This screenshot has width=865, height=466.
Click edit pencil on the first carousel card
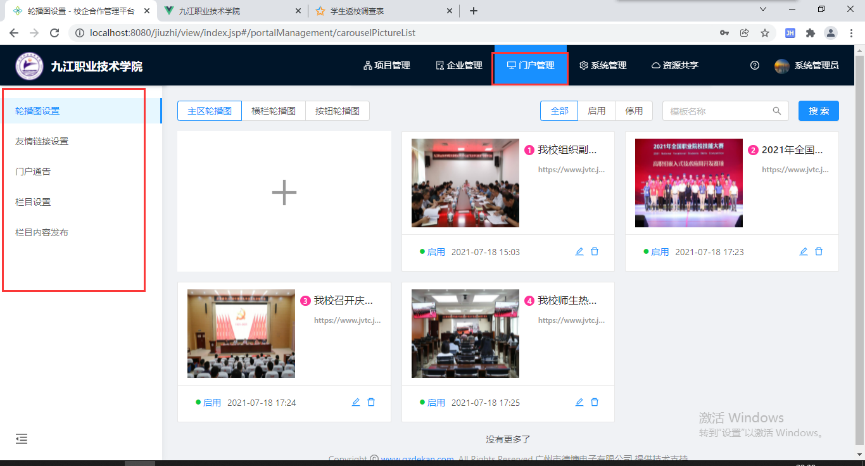[x=580, y=252]
